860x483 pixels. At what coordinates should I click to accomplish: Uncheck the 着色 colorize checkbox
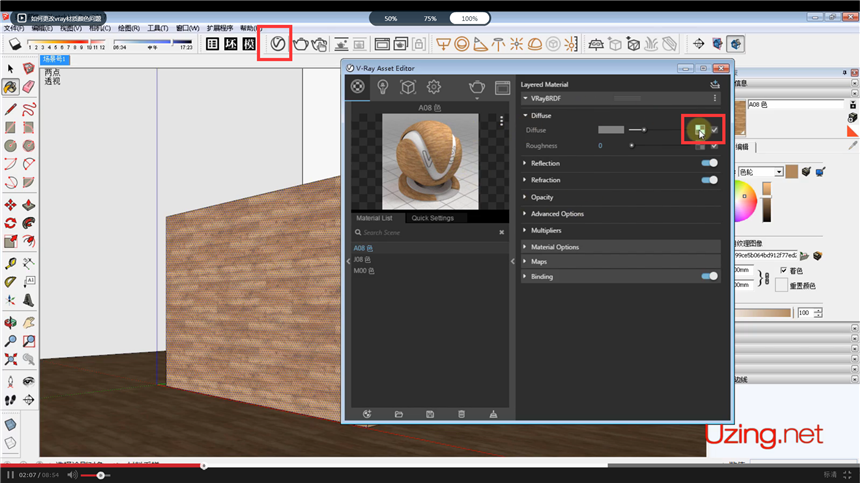pos(784,270)
